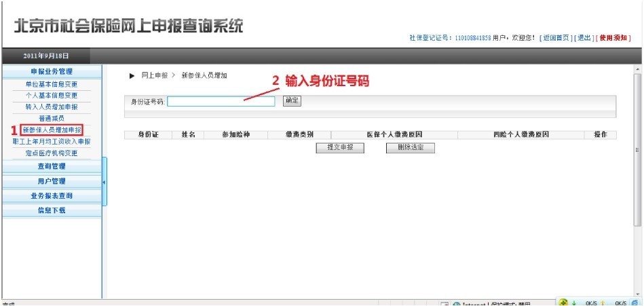Click the green plus icon in speed widget
Image resolution: width=644 pixels, height=306 pixels.
pyautogui.click(x=563, y=303)
